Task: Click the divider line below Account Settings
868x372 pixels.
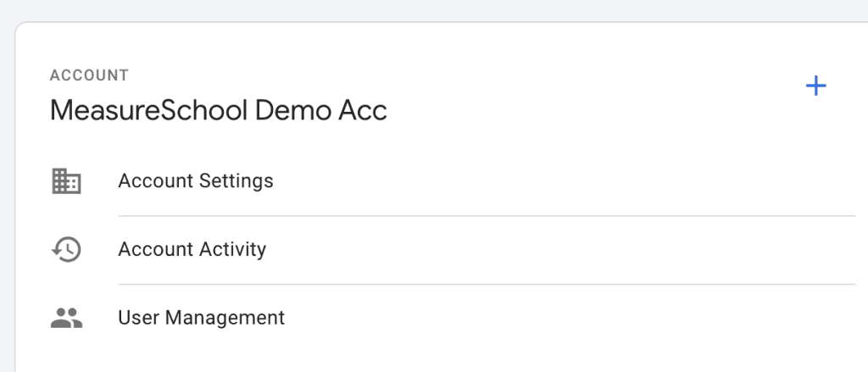Action: click(x=487, y=216)
